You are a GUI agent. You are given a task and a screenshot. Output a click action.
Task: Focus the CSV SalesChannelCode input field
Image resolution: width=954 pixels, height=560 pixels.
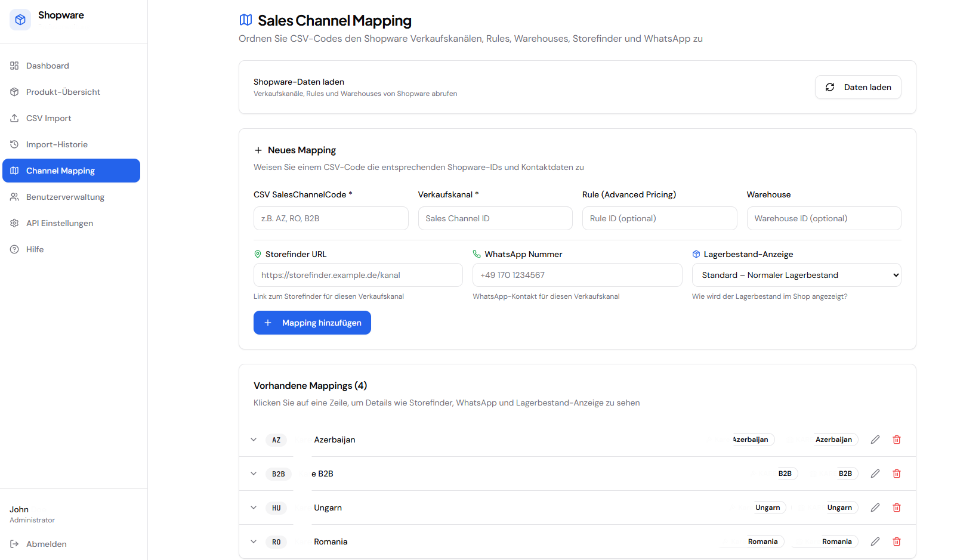(x=331, y=218)
